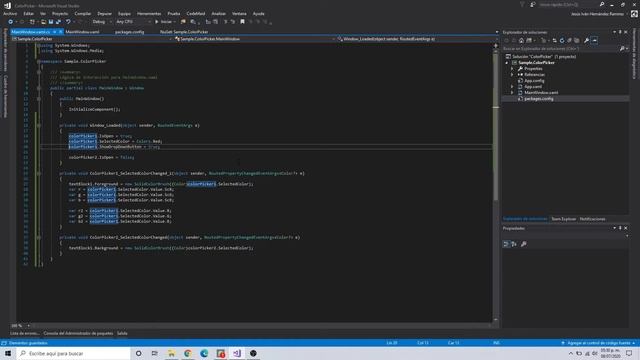
Task: Expand the MainWindow.xaml node
Action: pos(512,93)
